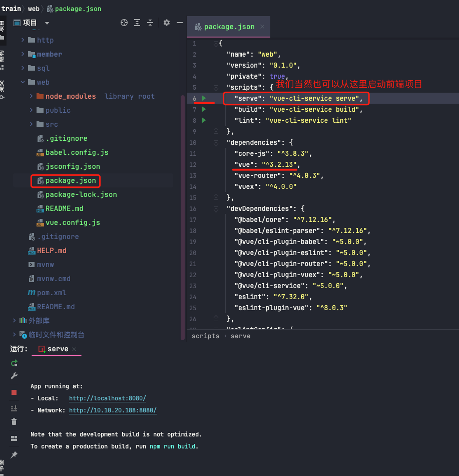Viewport: 459px width, 476px height.
Task: Run the serve script gutter arrow
Action: 204,98
